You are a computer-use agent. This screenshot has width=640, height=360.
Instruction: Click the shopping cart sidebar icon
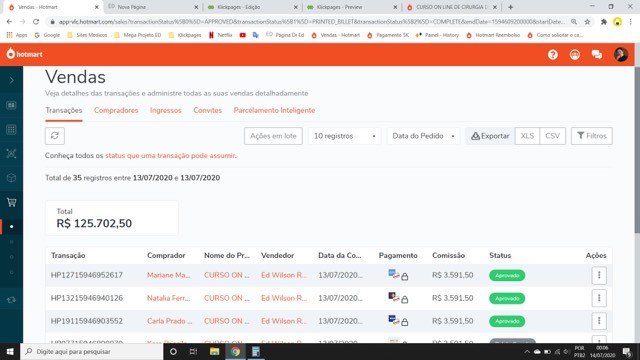pos(11,202)
